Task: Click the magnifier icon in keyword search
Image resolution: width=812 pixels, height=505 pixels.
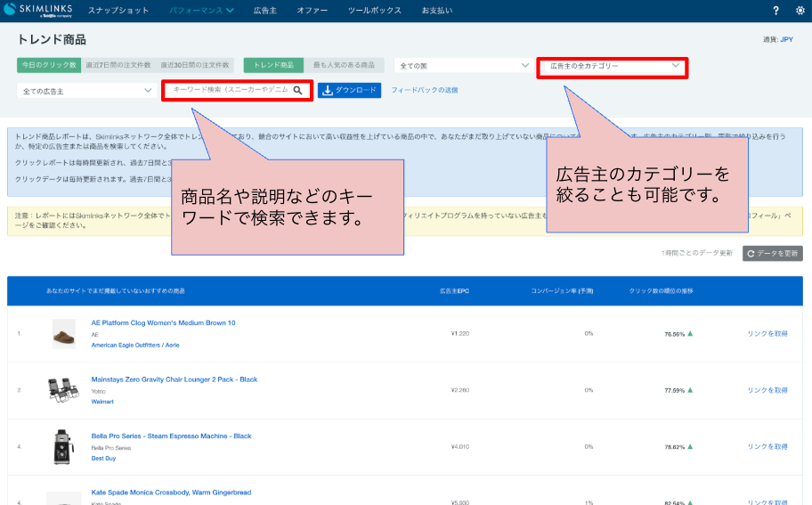Action: point(298,90)
